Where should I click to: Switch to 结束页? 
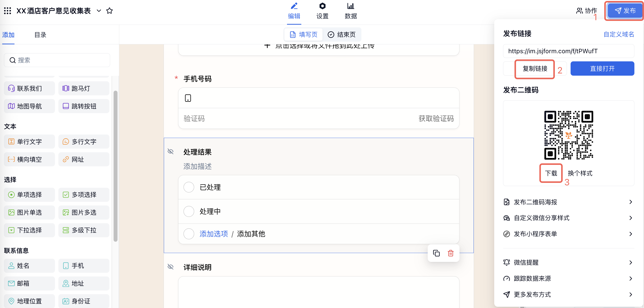point(341,34)
